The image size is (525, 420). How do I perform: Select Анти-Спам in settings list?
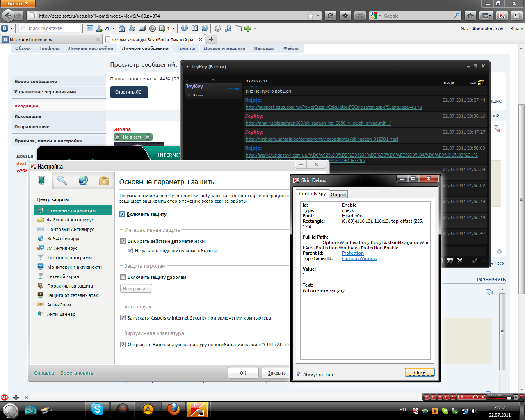tap(59, 305)
